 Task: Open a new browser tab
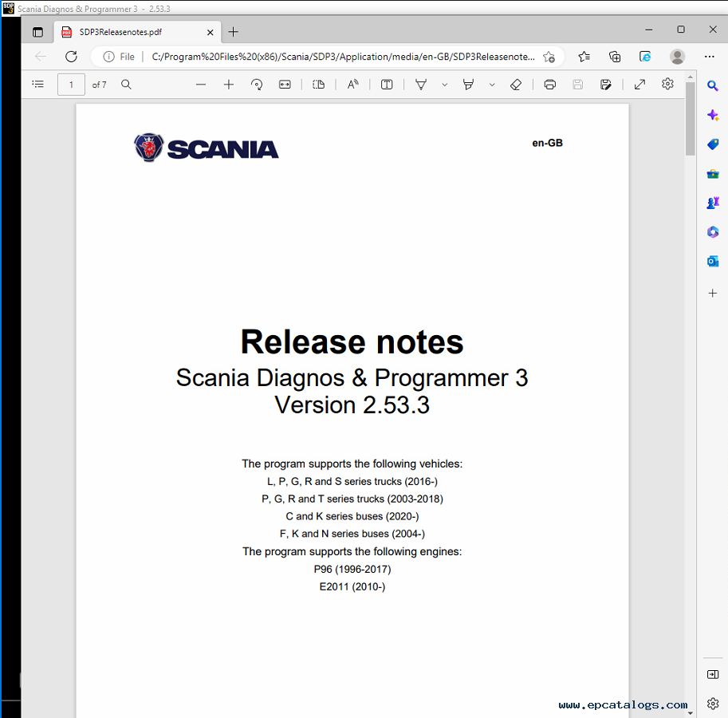(x=234, y=32)
